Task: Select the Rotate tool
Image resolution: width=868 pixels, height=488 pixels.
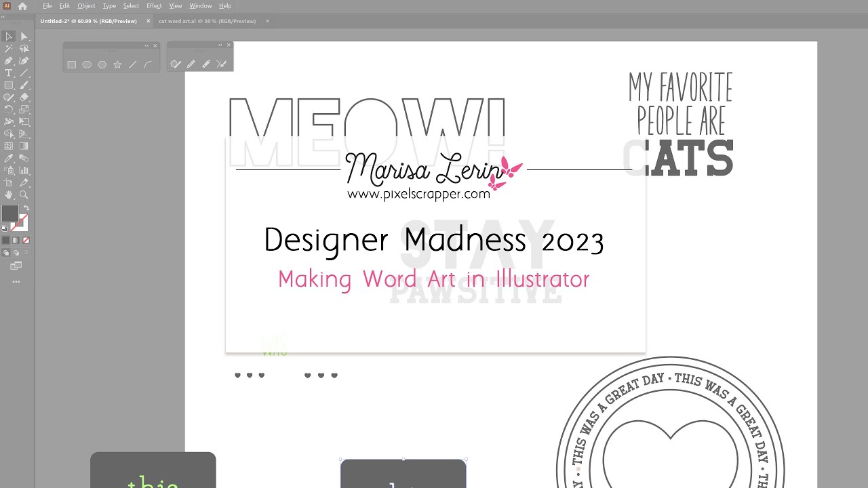Action: pyautogui.click(x=9, y=109)
